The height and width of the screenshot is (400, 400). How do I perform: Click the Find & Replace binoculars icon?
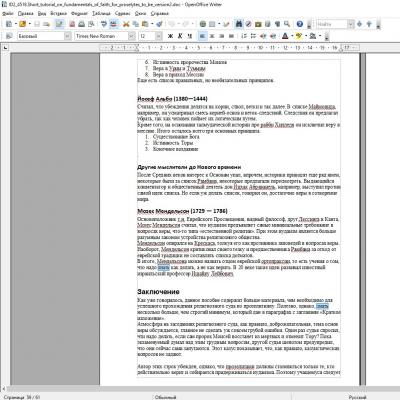pyautogui.click(x=239, y=24)
